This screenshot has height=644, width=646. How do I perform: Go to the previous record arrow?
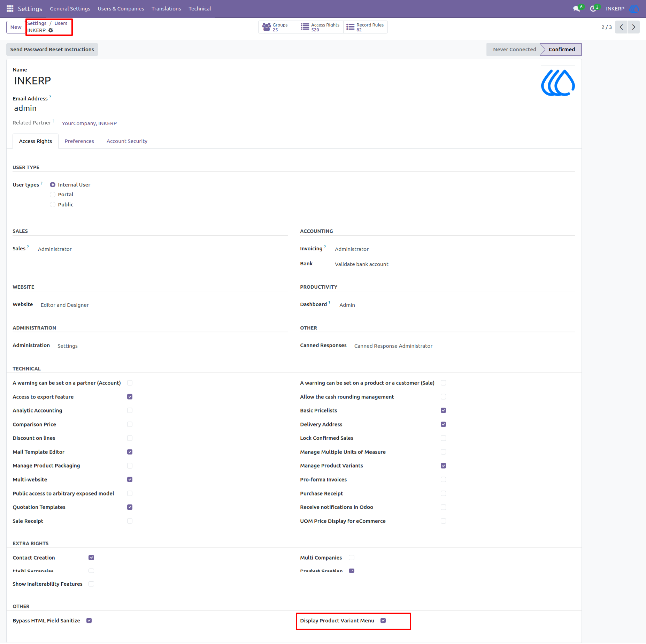pyautogui.click(x=621, y=27)
